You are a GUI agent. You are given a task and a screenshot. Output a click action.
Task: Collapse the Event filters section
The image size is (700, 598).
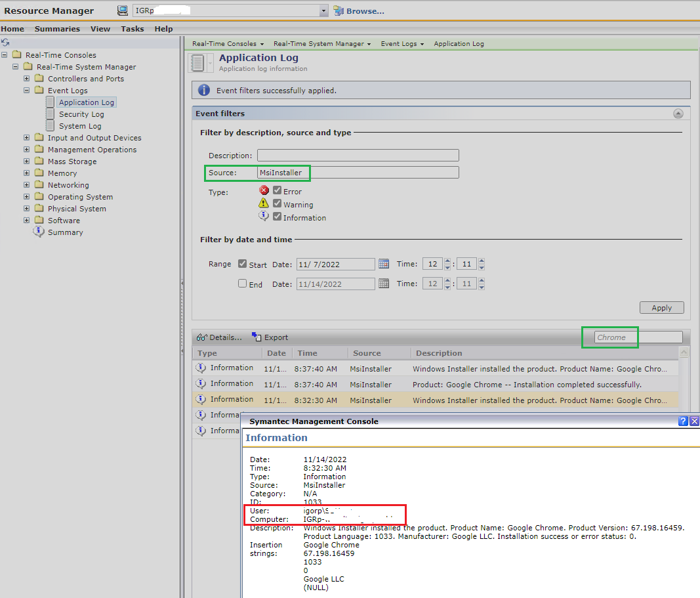[x=678, y=114]
